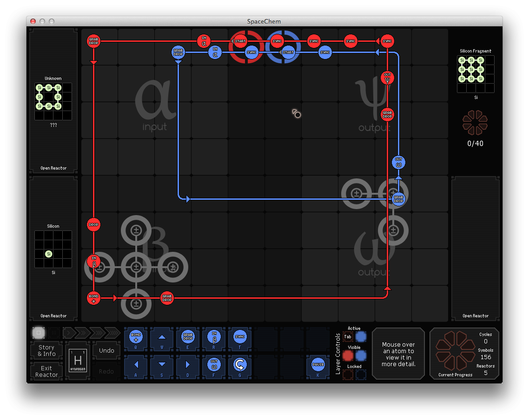Set red as the active layer
529x420 pixels.
[x=348, y=336]
